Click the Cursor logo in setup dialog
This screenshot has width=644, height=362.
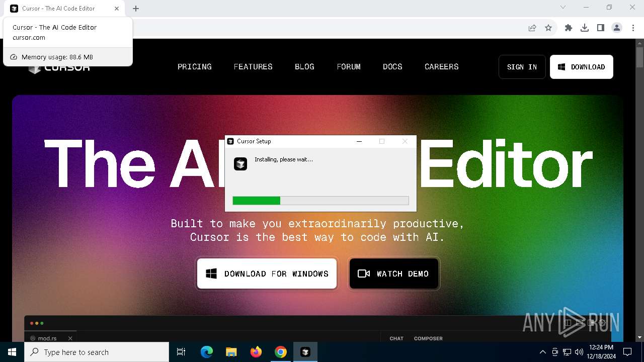[x=240, y=164]
